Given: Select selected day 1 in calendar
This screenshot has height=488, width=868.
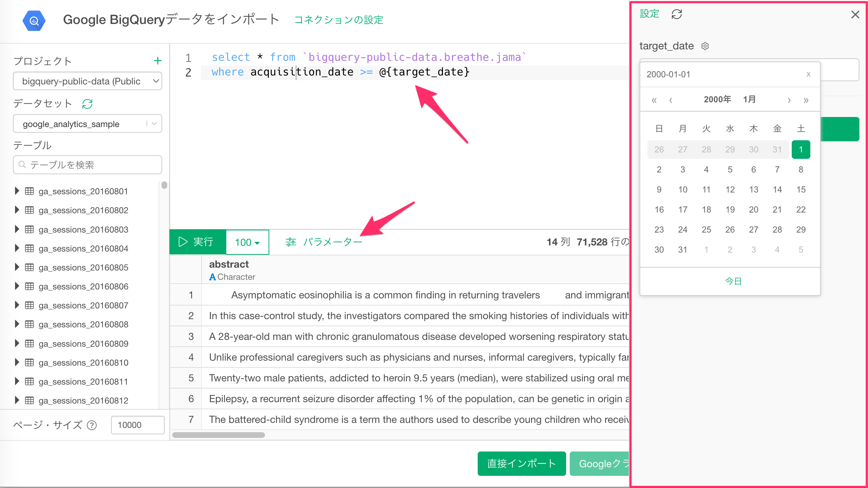Looking at the screenshot, I should [801, 150].
